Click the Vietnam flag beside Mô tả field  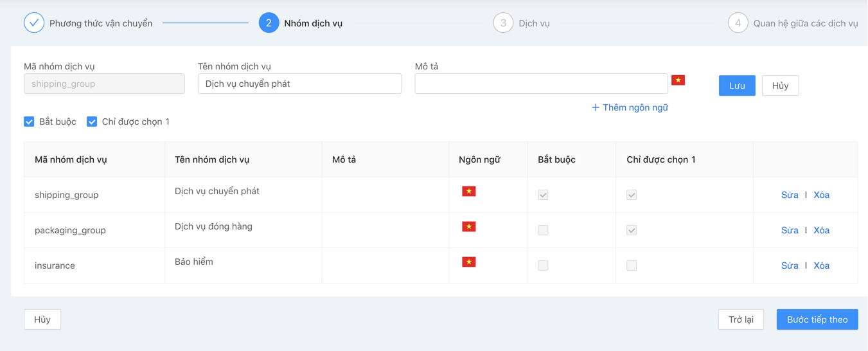678,80
